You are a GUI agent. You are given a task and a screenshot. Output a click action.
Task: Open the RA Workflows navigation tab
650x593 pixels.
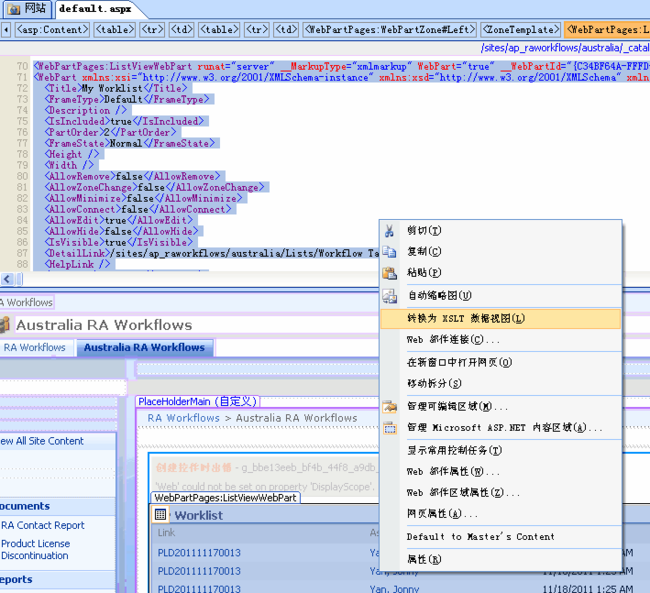(35, 348)
